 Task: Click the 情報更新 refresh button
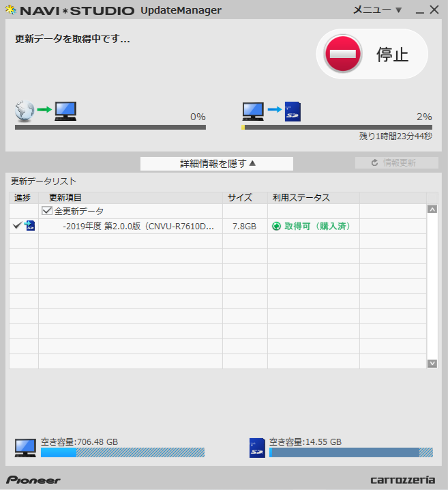tap(396, 163)
